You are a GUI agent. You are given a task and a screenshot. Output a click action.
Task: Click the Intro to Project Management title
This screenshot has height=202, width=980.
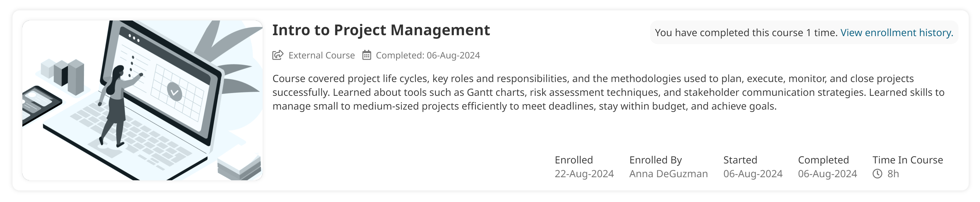pos(381,30)
